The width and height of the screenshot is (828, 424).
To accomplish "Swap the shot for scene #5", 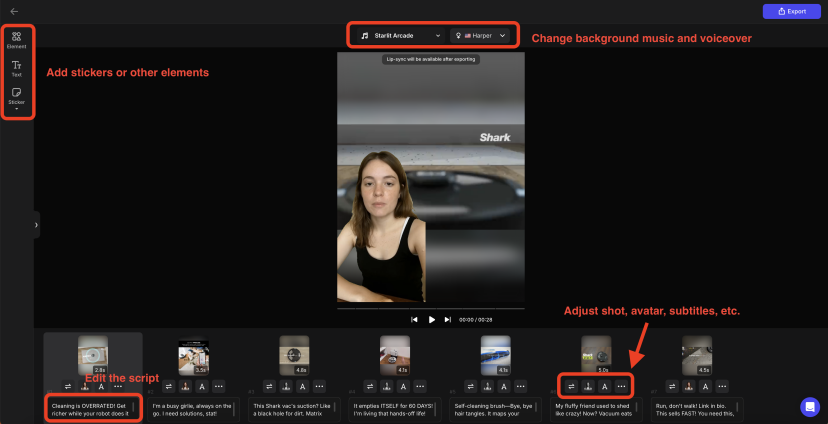I will (x=471, y=387).
